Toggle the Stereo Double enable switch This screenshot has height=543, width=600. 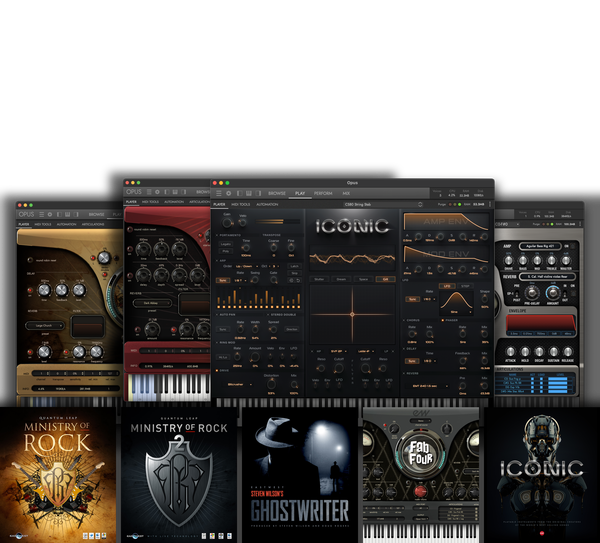pyautogui.click(x=268, y=315)
